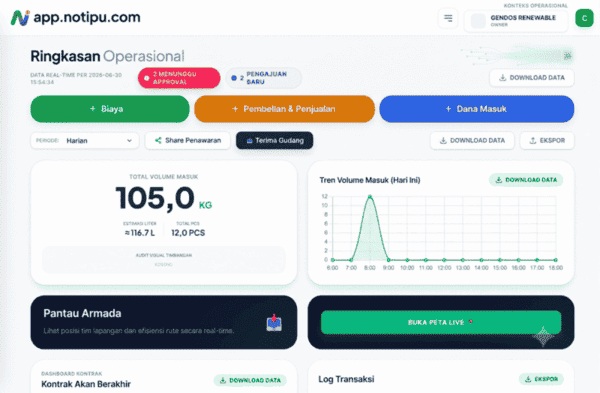Click the map icon in Pantau Armada card

(274, 323)
